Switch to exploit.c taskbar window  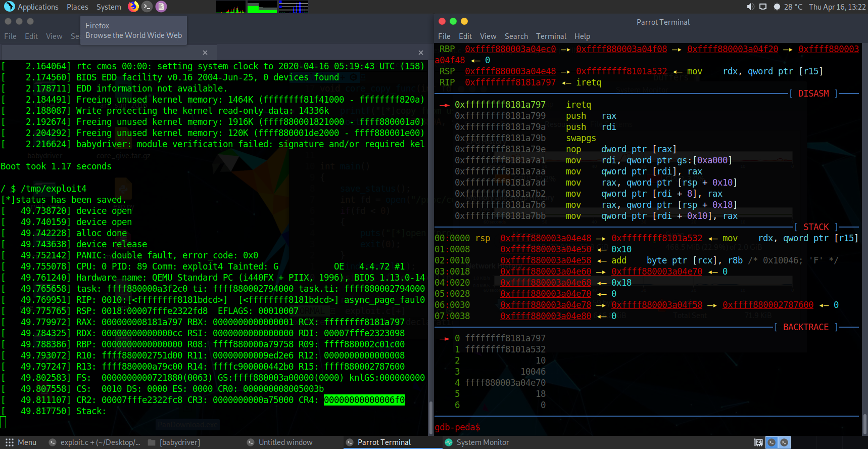94,442
